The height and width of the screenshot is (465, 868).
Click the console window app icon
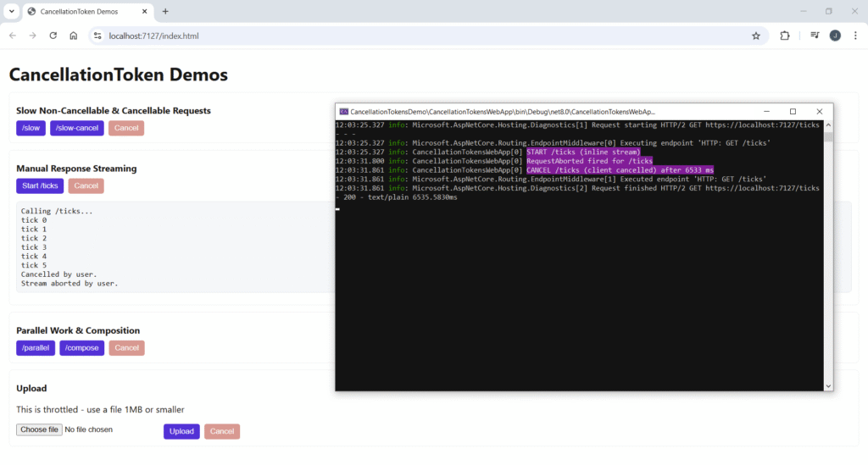(344, 112)
